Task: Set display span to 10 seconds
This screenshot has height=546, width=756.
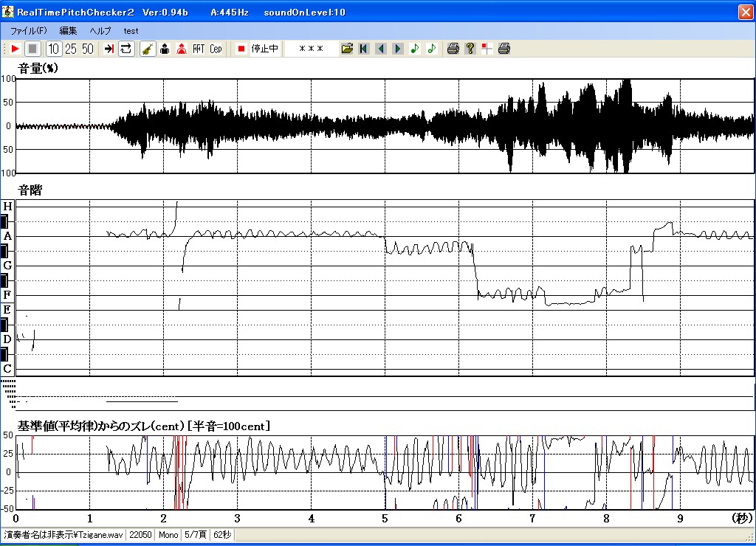Action: point(53,49)
